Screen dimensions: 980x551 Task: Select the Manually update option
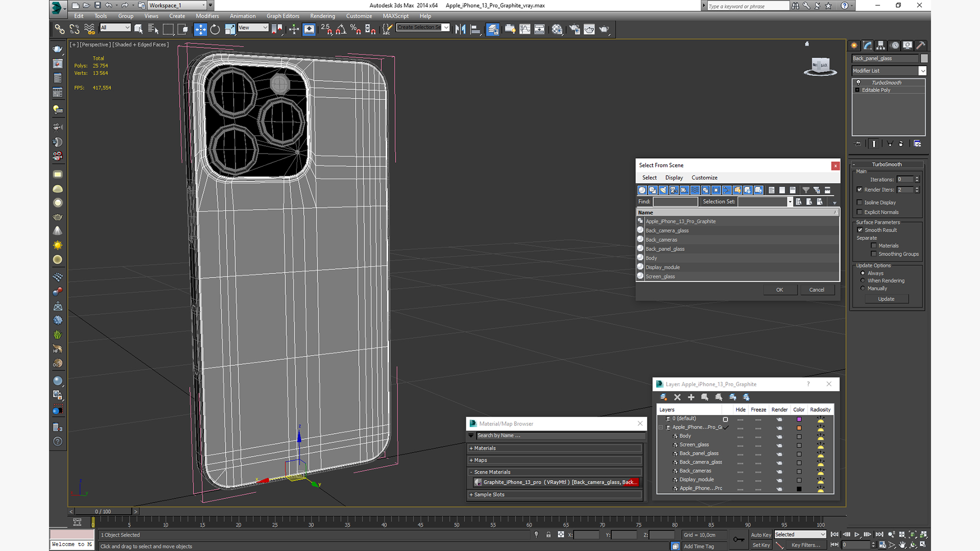coord(863,288)
